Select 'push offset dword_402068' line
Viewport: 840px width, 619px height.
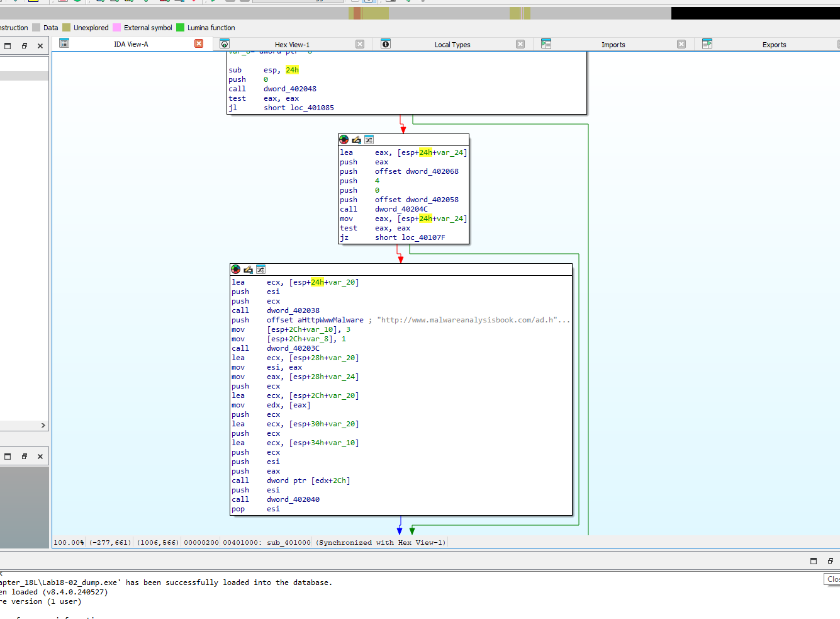pyautogui.click(x=400, y=171)
